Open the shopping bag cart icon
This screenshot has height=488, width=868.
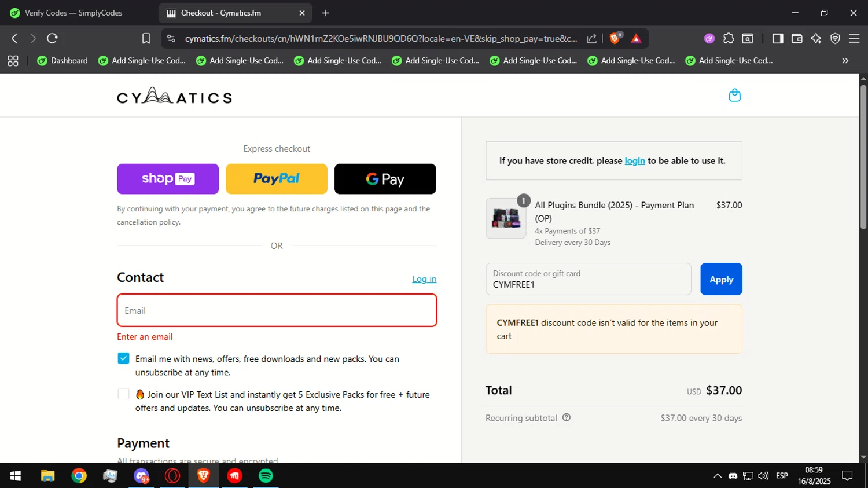[734, 95]
